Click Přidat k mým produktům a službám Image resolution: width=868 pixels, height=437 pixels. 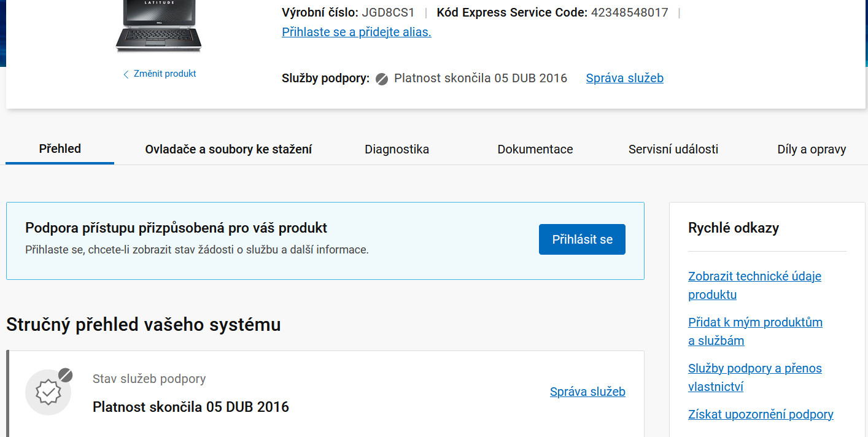755,331
